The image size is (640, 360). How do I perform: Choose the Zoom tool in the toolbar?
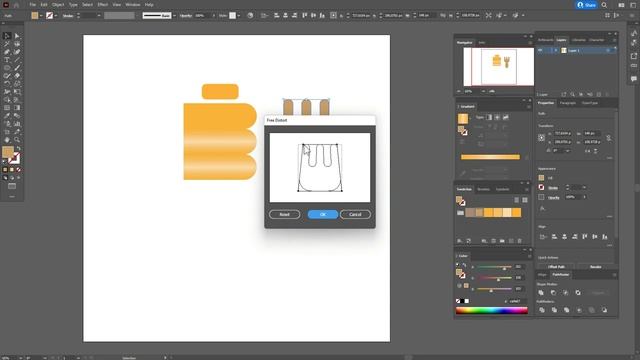tap(17, 140)
